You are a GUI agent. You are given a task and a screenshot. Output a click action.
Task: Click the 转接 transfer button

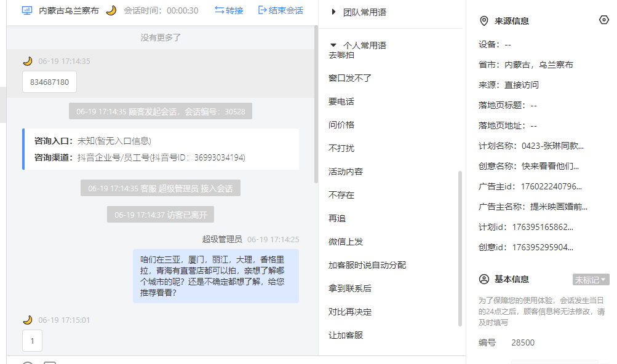pos(229,10)
